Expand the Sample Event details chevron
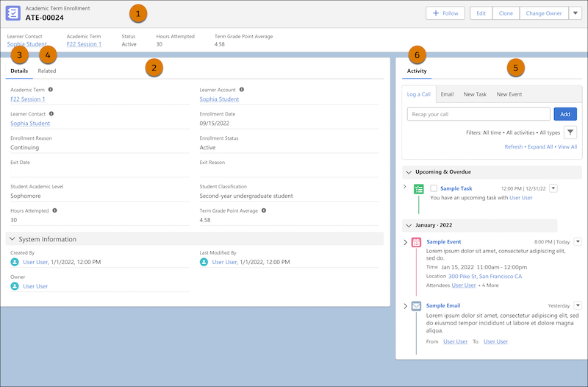This screenshot has height=387, width=588. tap(406, 242)
